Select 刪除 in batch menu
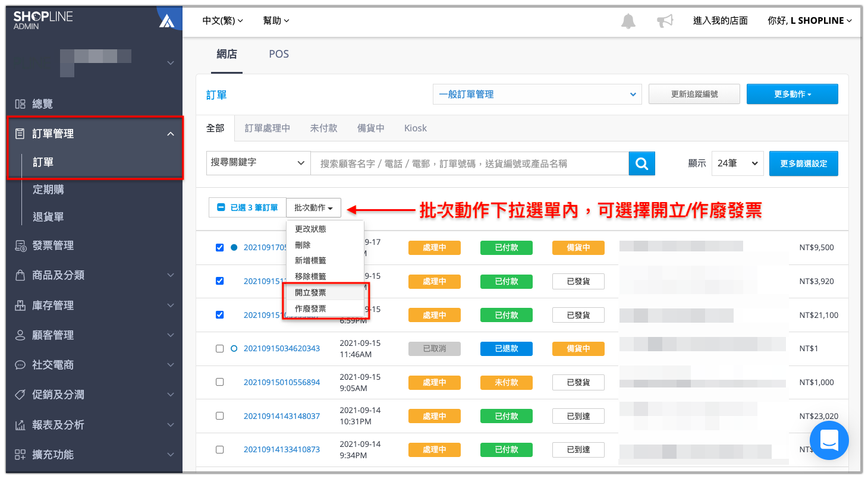The height and width of the screenshot is (479, 868). coord(325,245)
